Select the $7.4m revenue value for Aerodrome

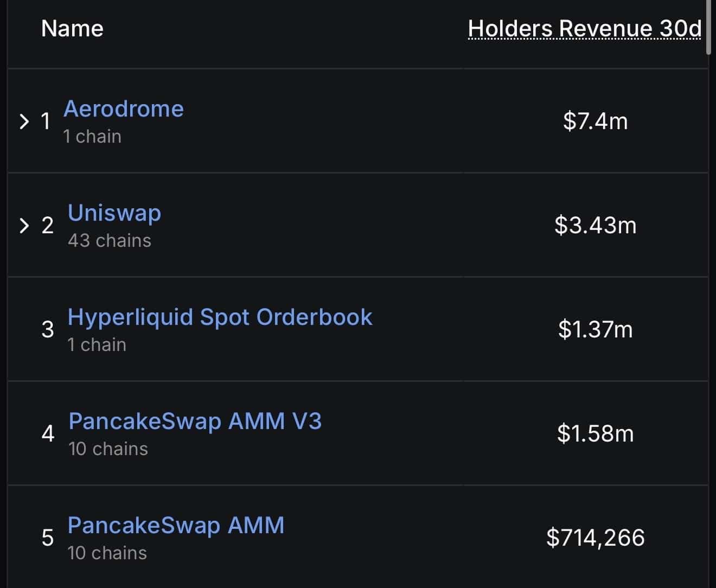596,122
